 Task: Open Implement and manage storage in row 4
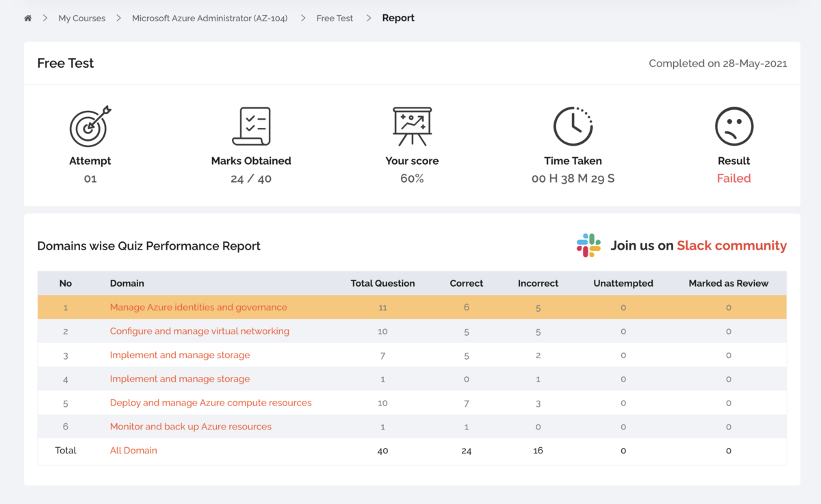(180, 379)
